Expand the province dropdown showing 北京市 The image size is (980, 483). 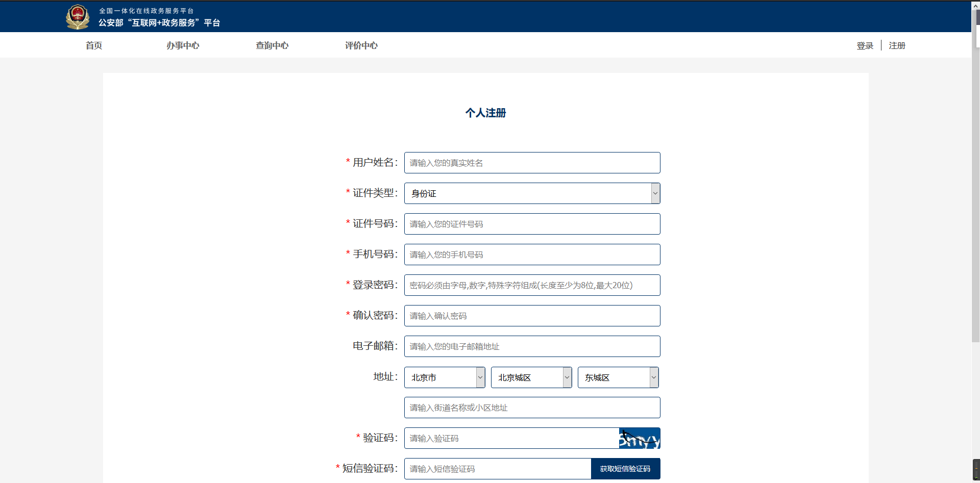445,377
